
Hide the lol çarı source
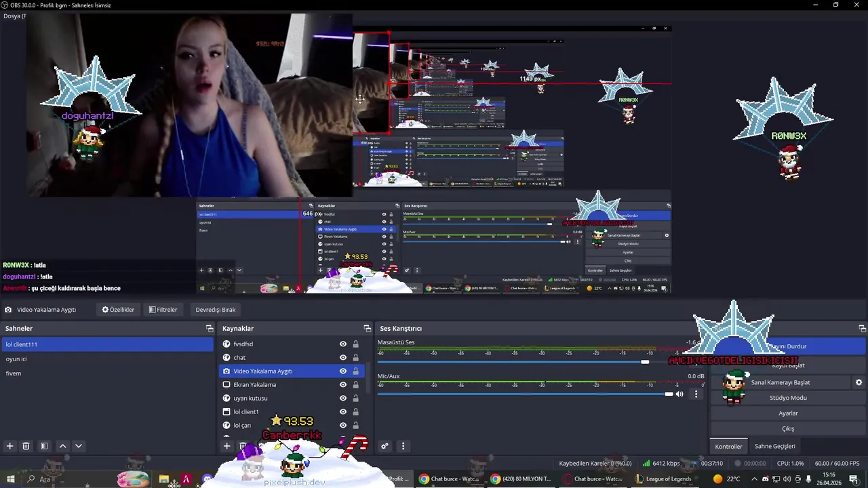(343, 425)
